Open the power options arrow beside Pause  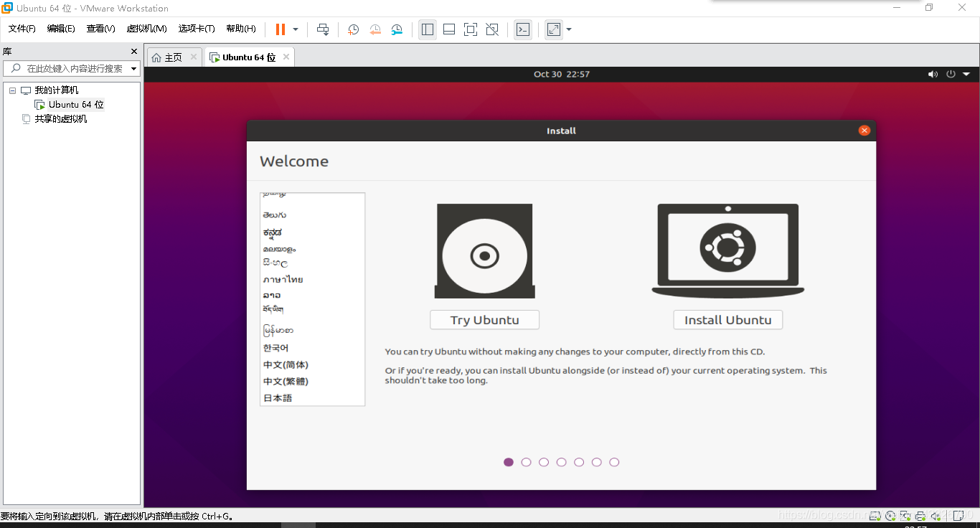click(x=296, y=29)
